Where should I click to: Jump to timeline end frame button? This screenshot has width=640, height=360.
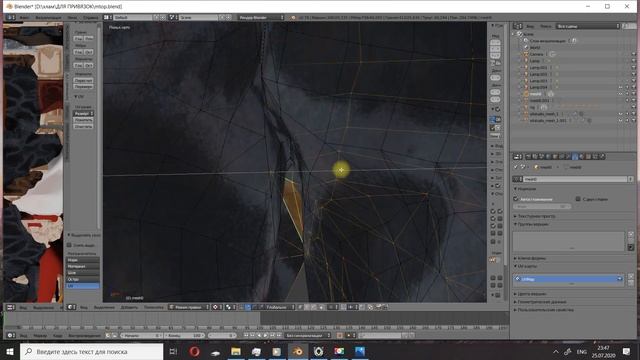click(279, 335)
